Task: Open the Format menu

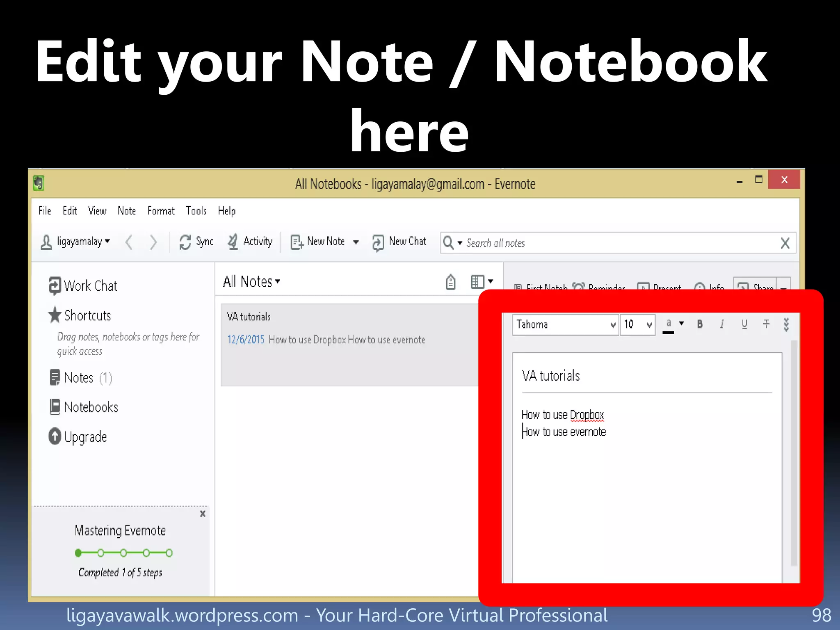Action: click(x=161, y=211)
